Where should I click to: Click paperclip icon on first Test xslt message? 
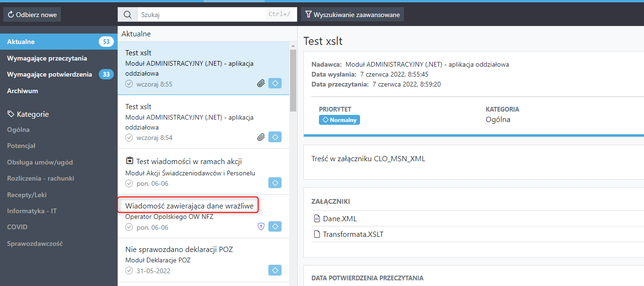point(260,84)
